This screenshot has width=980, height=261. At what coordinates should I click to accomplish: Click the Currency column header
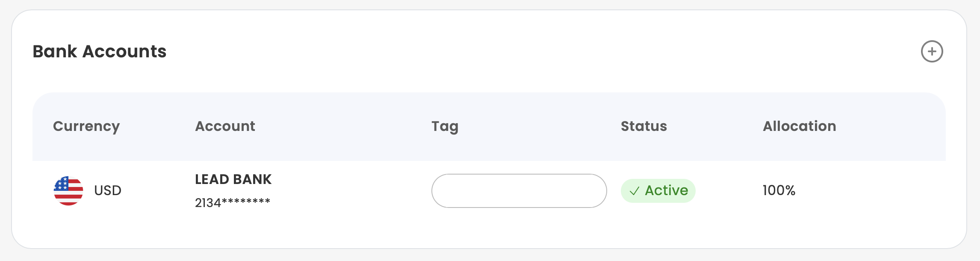[86, 126]
